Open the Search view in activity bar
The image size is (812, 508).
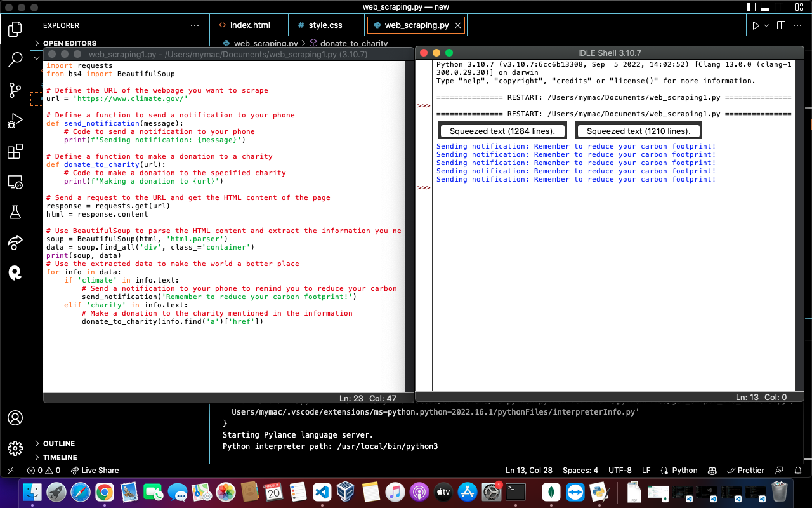[15, 60]
